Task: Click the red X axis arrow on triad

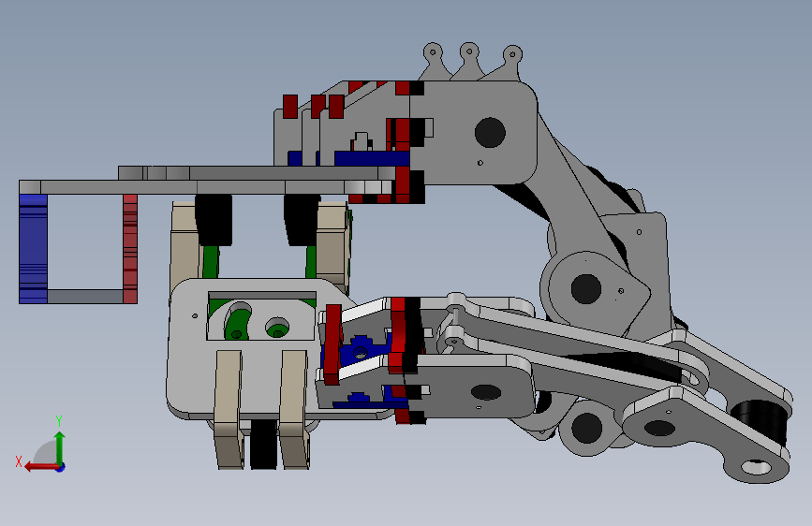Action: point(40,467)
